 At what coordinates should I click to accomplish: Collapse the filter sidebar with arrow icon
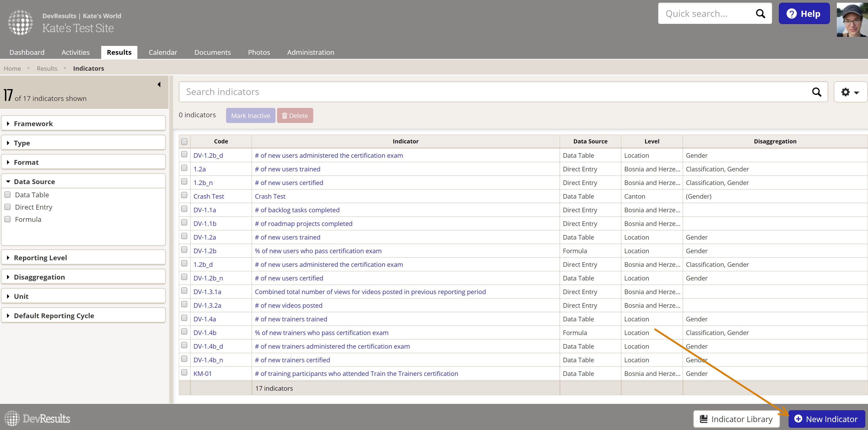tap(159, 85)
